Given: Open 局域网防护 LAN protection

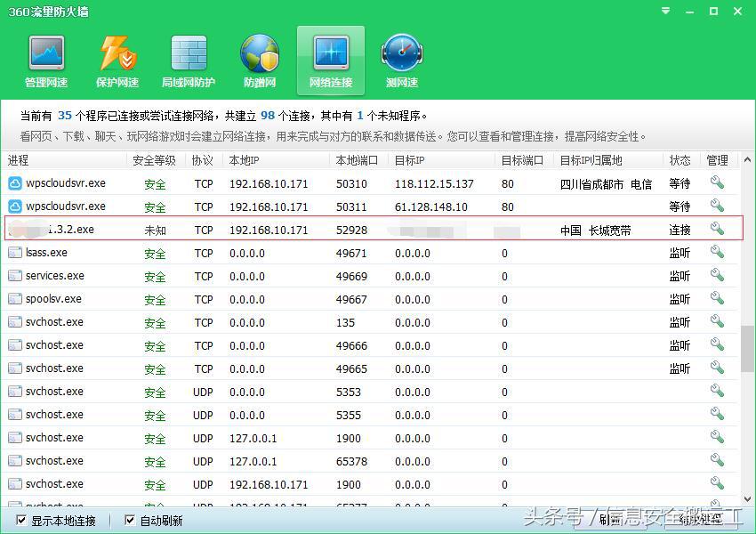Looking at the screenshot, I should coord(188,60).
